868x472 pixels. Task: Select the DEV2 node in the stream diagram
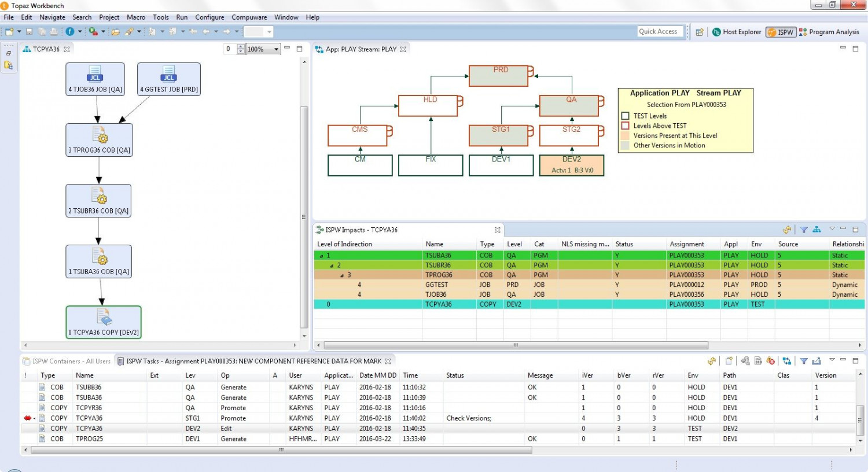tap(571, 165)
